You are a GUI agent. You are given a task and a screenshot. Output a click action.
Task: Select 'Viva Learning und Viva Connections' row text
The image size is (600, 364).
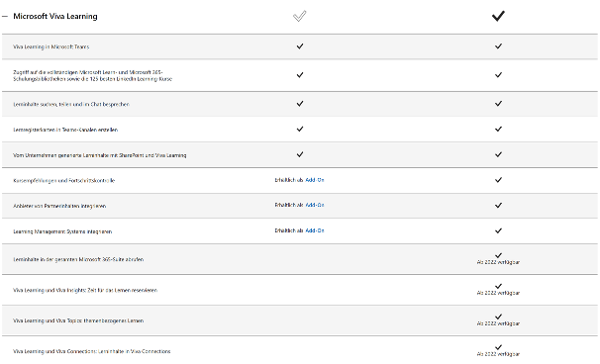[92, 352]
